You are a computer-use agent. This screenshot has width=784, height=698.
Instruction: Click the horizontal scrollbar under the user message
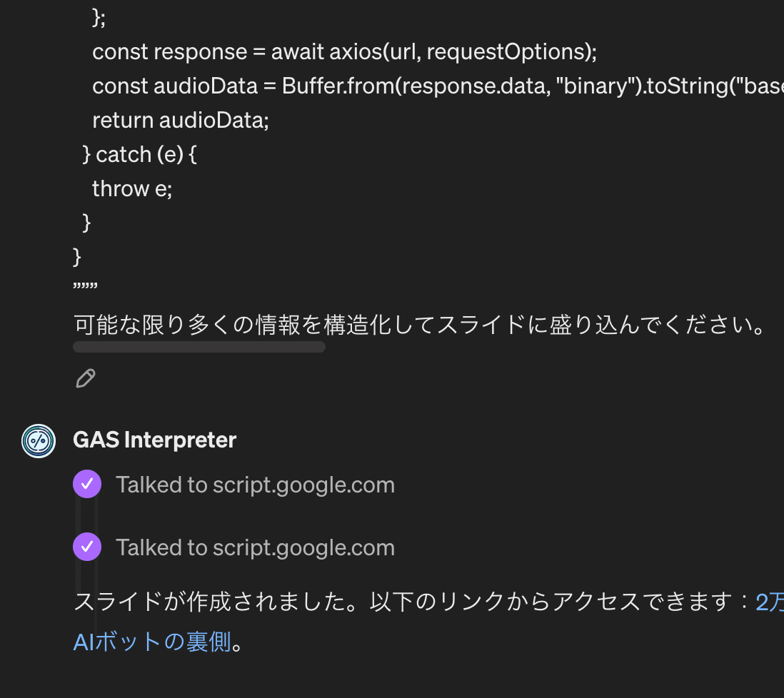pos(199,348)
